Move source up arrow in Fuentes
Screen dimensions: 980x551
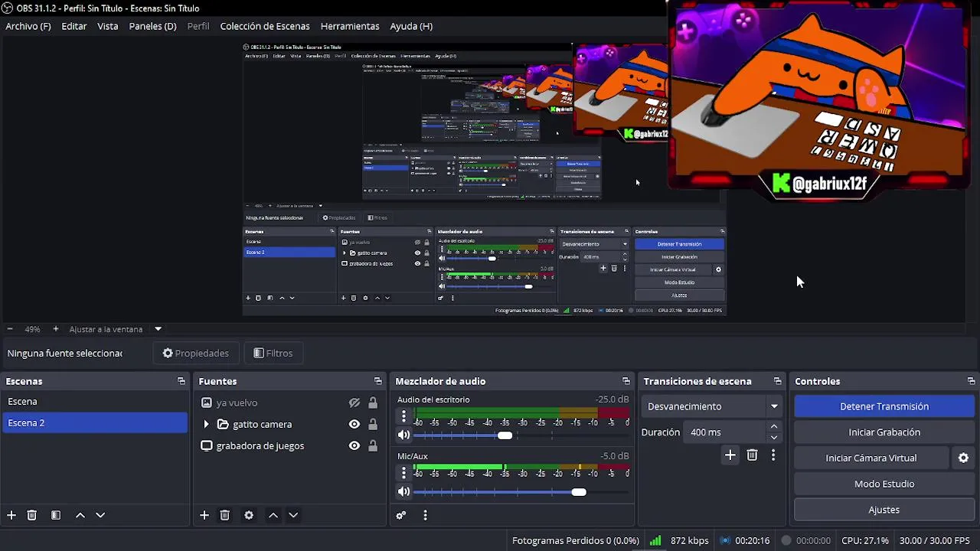(x=273, y=515)
